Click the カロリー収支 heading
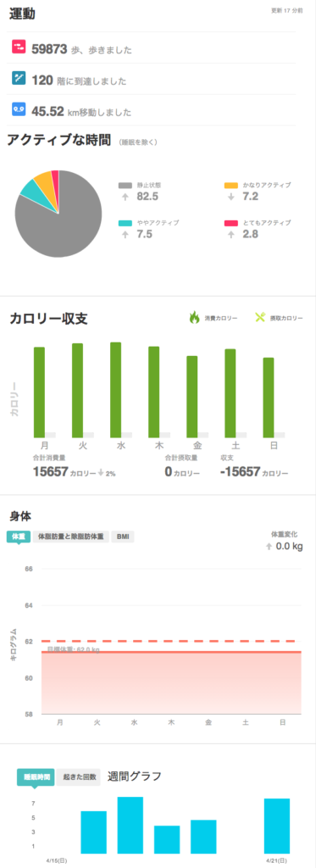Image resolution: width=316 pixels, height=868 pixels. coord(48,319)
